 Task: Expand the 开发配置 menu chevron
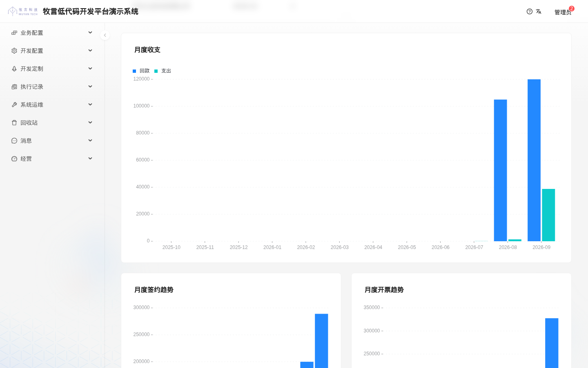pos(90,51)
